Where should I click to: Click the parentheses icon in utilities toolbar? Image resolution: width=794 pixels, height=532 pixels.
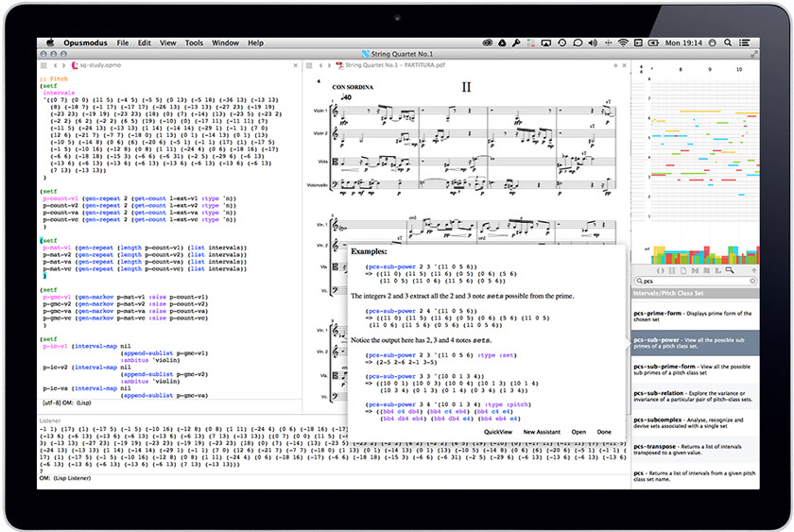point(661,271)
